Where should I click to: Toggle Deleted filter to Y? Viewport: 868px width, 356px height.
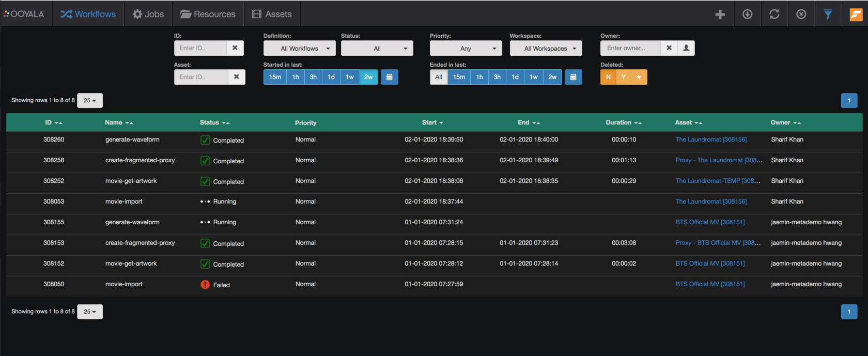pyautogui.click(x=623, y=77)
